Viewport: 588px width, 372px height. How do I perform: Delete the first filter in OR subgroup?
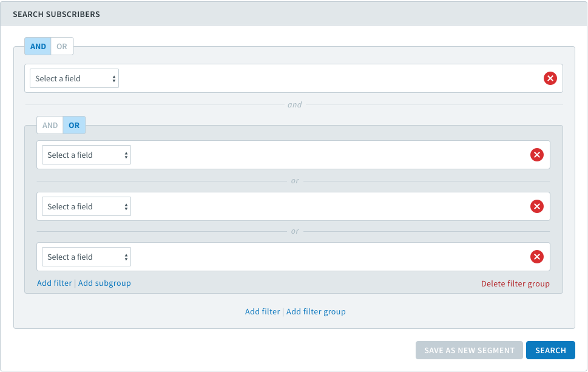pyautogui.click(x=537, y=155)
